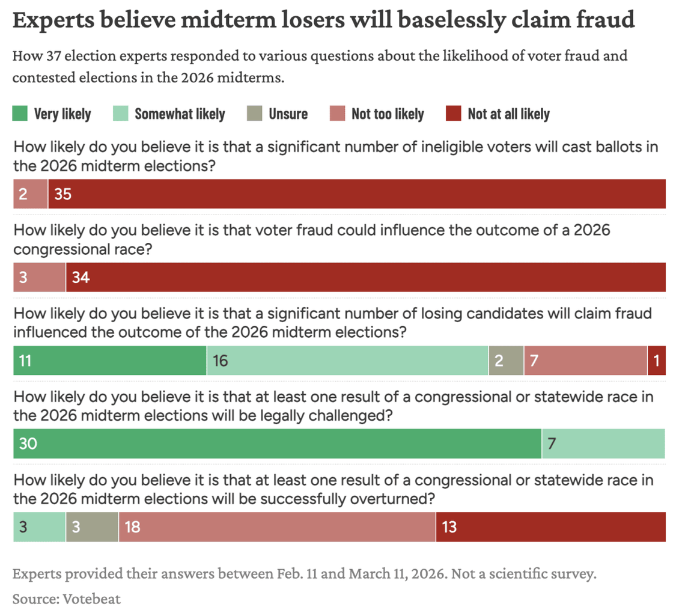The width and height of the screenshot is (685, 616).
Task: Click the Source: Votebeat text
Action: point(67,599)
